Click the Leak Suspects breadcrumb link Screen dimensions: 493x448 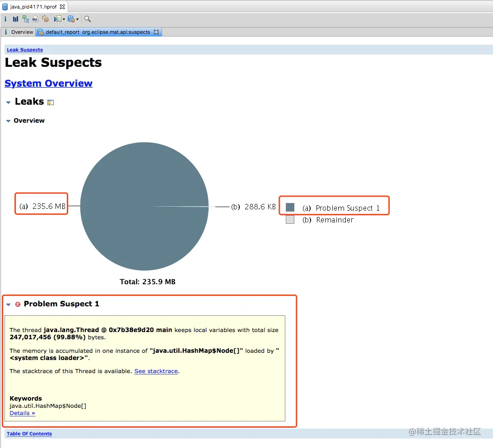coord(25,50)
